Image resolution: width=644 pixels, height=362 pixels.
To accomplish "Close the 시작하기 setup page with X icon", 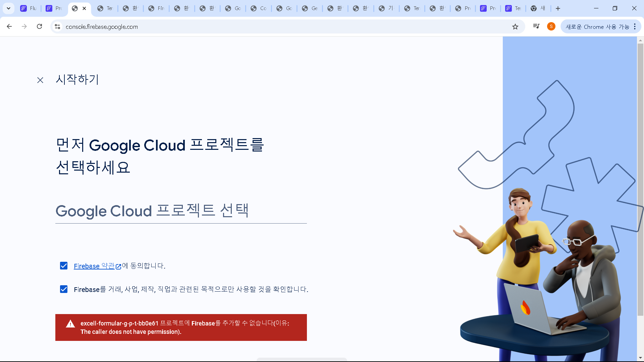I will [40, 80].
